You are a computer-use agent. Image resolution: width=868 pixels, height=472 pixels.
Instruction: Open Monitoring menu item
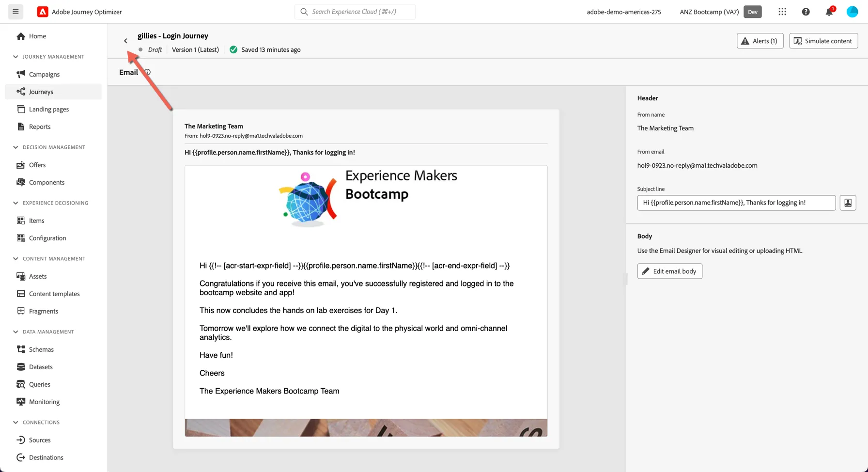53,402
